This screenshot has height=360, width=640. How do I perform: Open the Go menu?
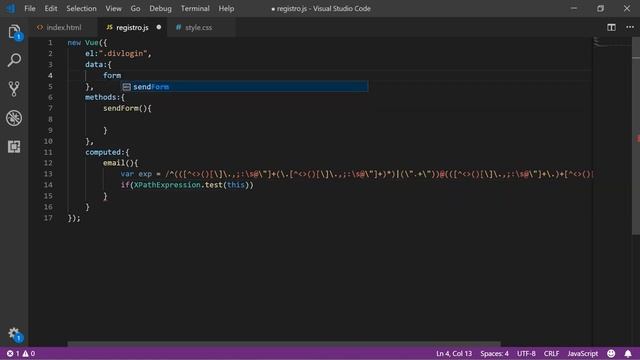[x=136, y=9]
